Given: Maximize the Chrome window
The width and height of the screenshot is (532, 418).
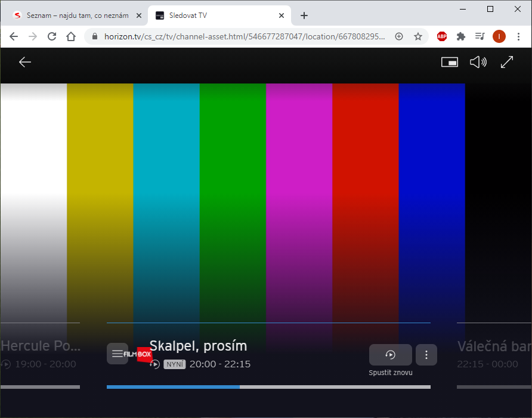Looking at the screenshot, I should coord(490,9).
